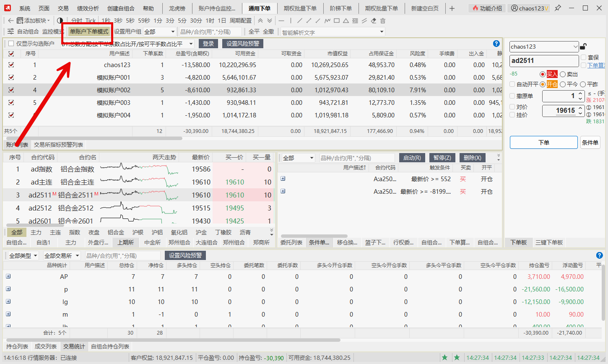Open the 全部类型 dropdown
This screenshot has width=608, height=364.
23,255
